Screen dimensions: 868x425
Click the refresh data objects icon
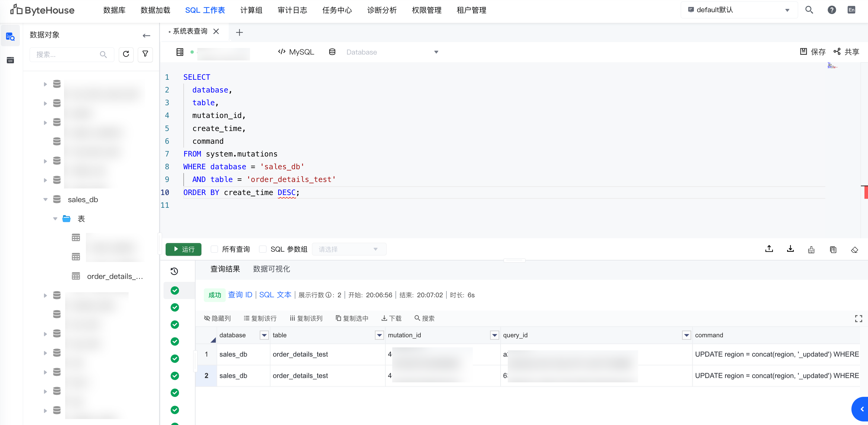(x=126, y=54)
